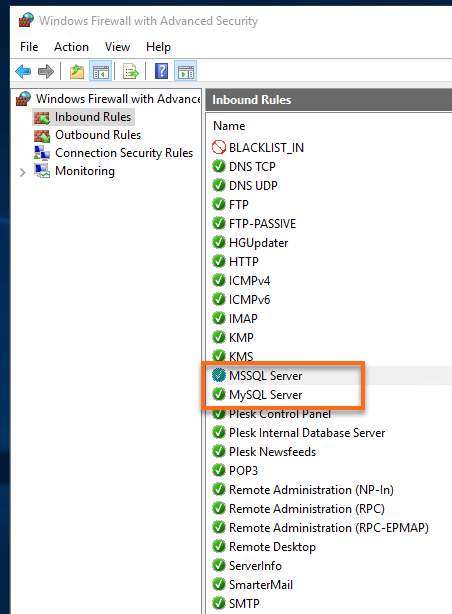Select the MySQL Server rule name
The image size is (452, 614).
[x=266, y=395]
